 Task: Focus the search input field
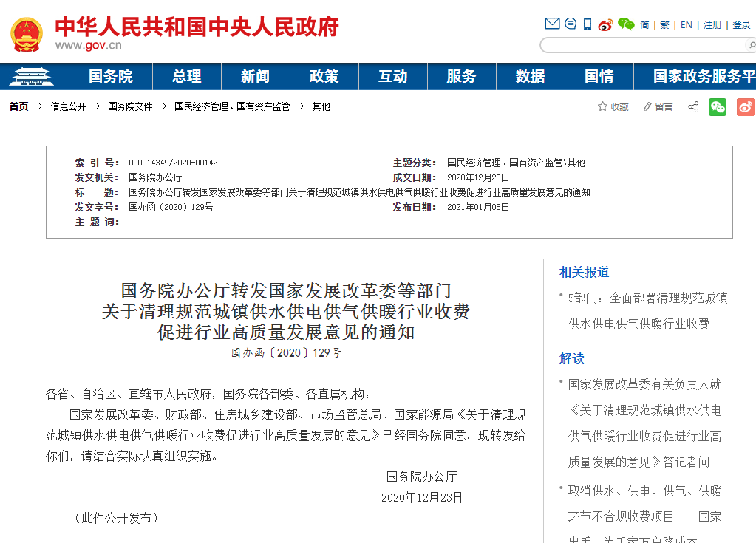point(643,45)
